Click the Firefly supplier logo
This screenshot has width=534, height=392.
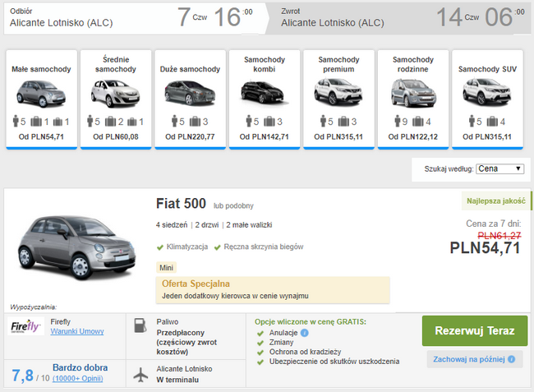(25, 327)
